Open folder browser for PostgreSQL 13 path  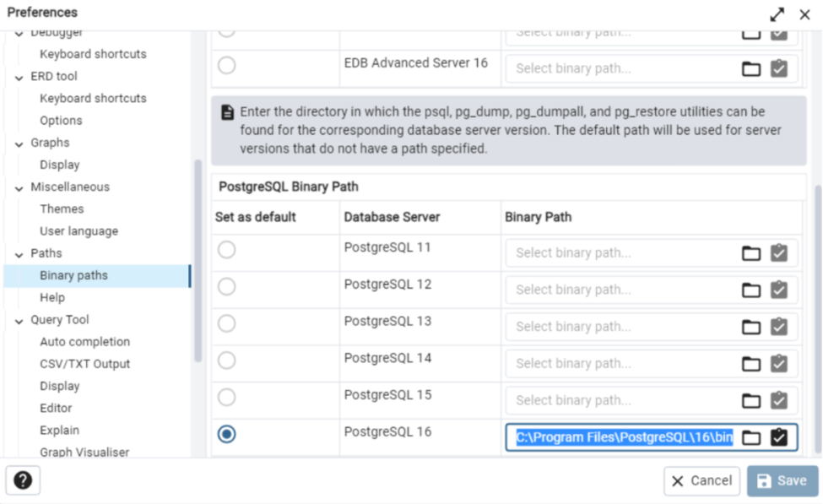[x=751, y=327]
